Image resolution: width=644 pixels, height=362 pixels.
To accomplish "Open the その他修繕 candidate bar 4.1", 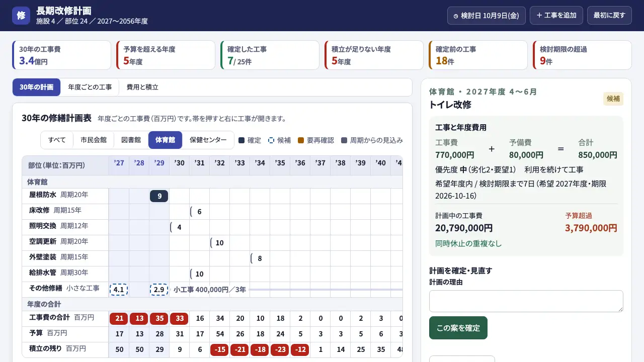I will tap(119, 290).
